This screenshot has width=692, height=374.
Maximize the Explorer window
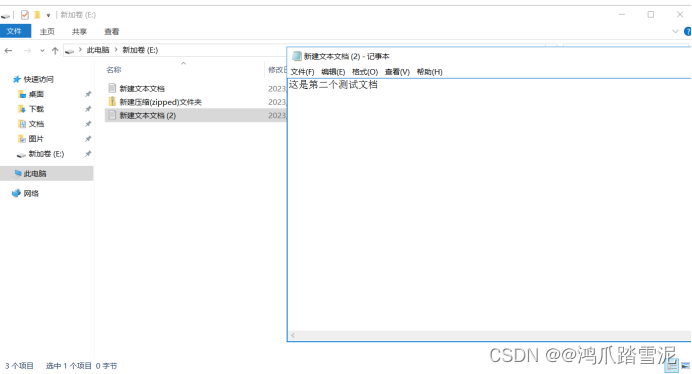pyautogui.click(x=651, y=15)
